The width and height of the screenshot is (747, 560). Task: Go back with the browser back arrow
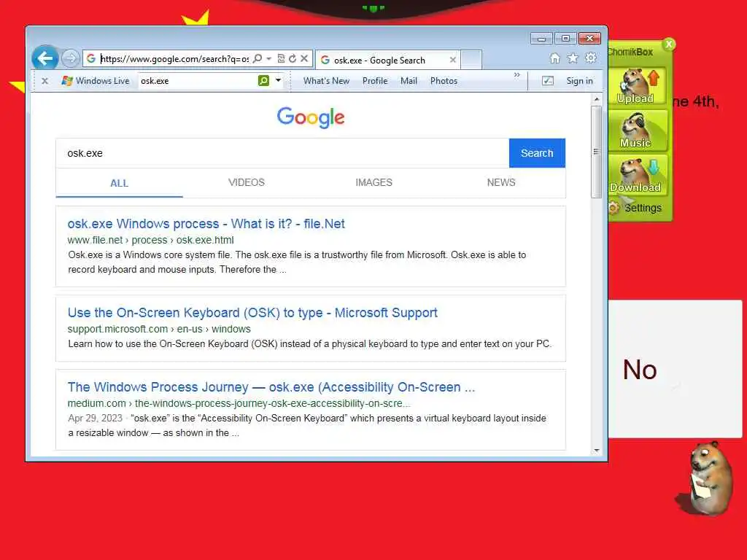pos(44,58)
